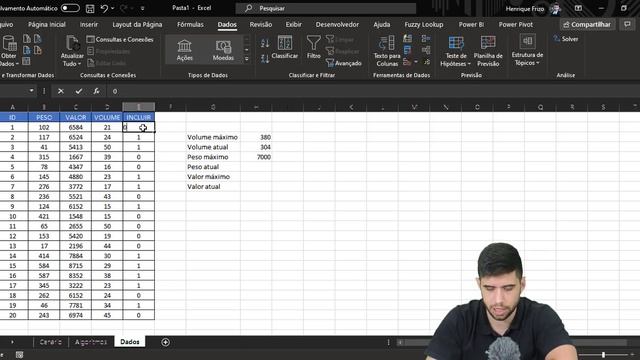Click the Flash Fill icon

[x=407, y=39]
